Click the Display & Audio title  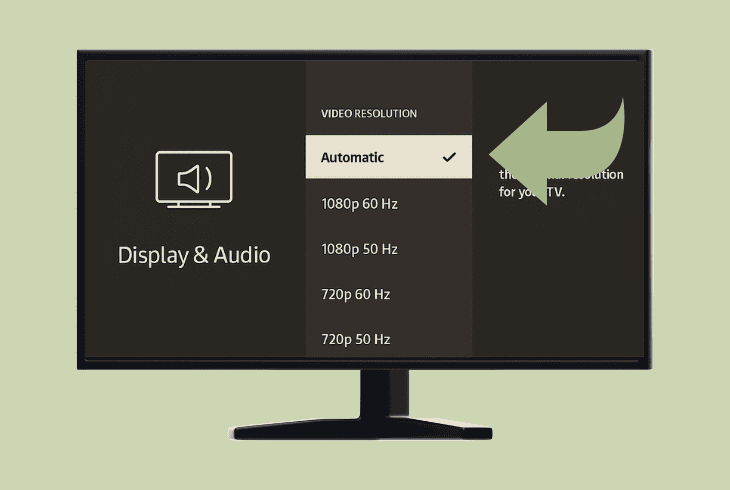pyautogui.click(x=194, y=255)
